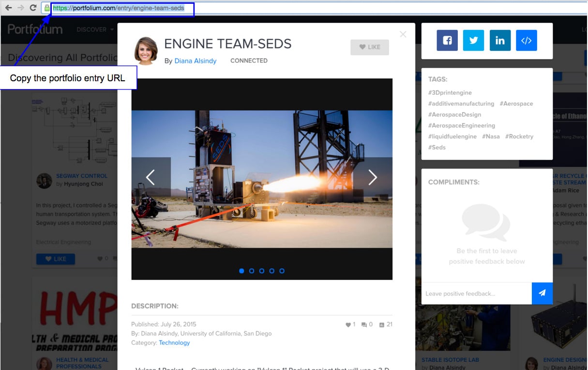The height and width of the screenshot is (370, 588).
Task: Click the green padlock security icon
Action: [x=47, y=8]
